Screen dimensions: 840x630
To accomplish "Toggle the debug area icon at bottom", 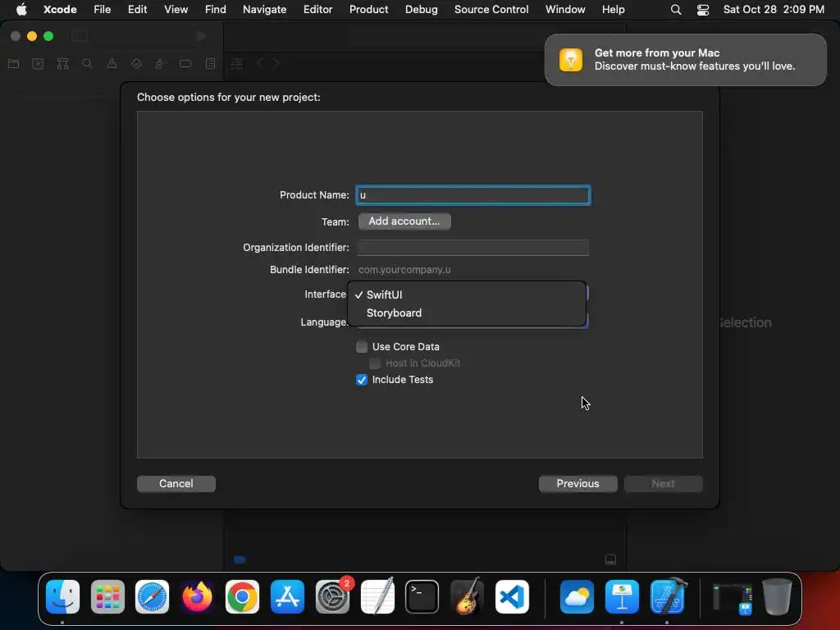I will tap(610, 559).
